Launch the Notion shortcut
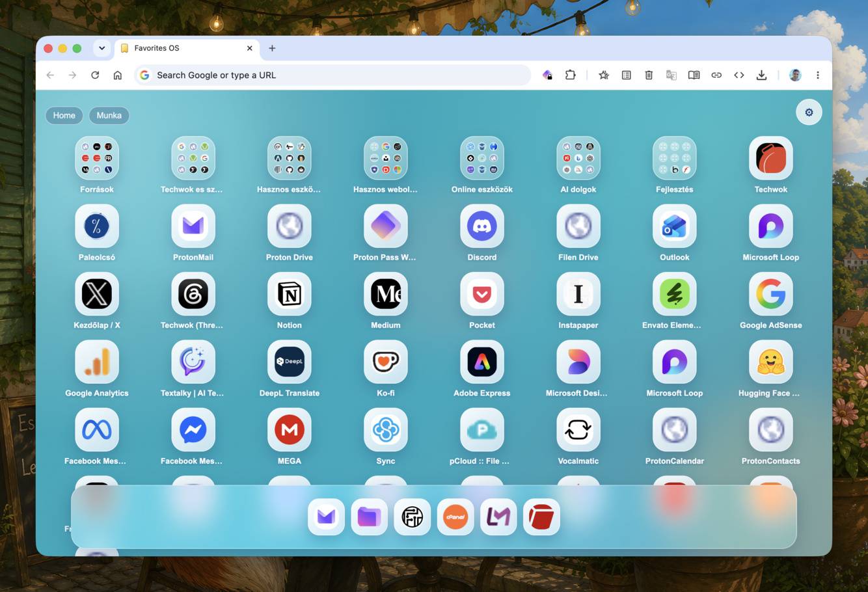 click(x=290, y=294)
